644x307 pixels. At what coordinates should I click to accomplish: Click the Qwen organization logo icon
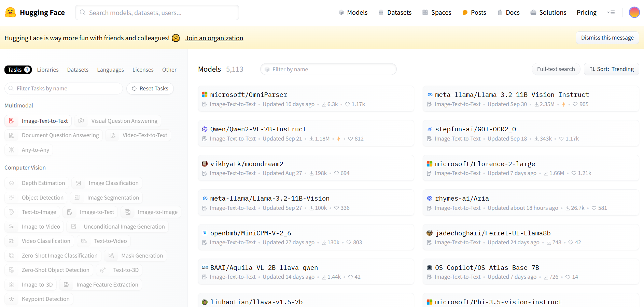click(x=205, y=129)
